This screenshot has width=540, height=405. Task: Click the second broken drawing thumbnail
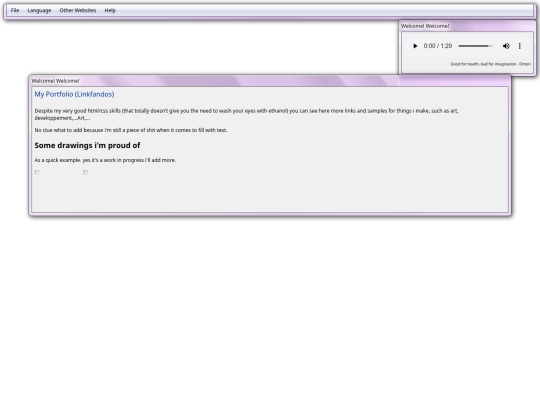[85, 172]
